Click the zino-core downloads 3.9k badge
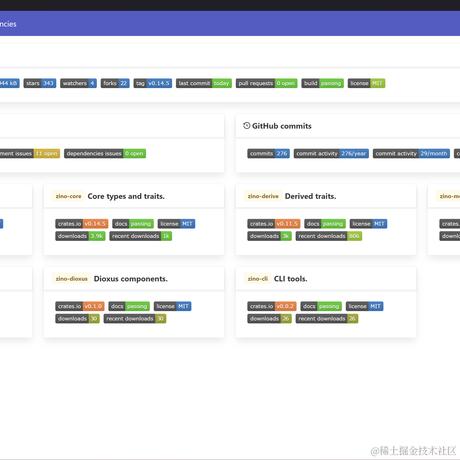This screenshot has height=460, width=460. (x=80, y=236)
